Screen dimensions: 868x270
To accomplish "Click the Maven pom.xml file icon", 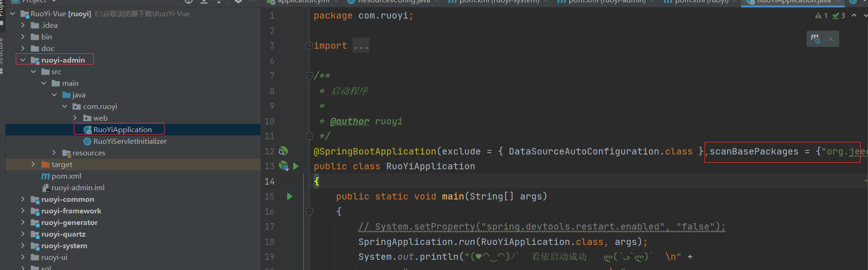I will point(46,176).
